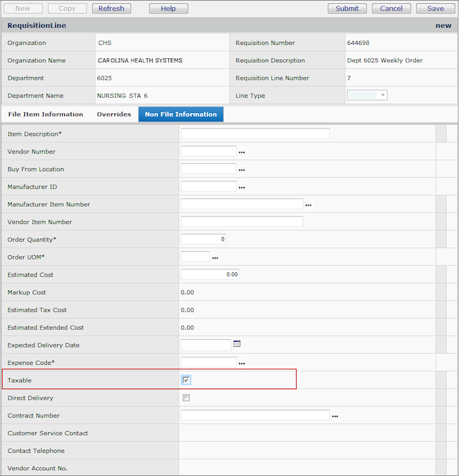The height and width of the screenshot is (476, 459).
Task: Switch to the Overrides tab
Action: 114,114
